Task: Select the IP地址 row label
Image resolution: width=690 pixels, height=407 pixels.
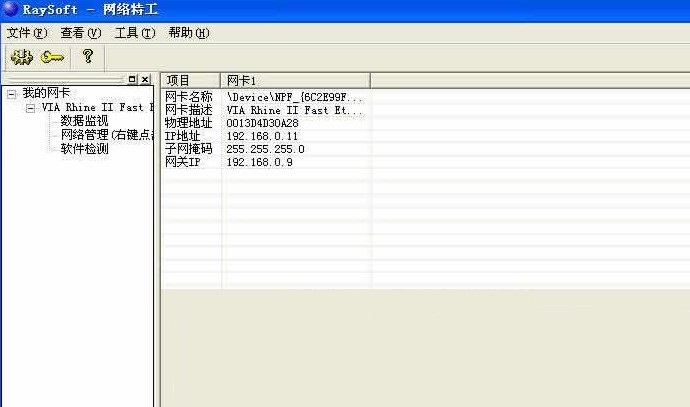Action: click(182, 136)
